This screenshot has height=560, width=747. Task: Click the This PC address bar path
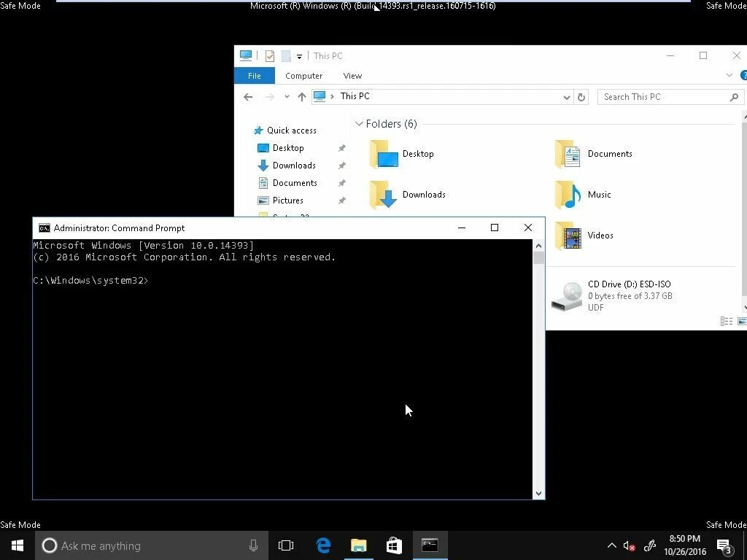(x=355, y=96)
